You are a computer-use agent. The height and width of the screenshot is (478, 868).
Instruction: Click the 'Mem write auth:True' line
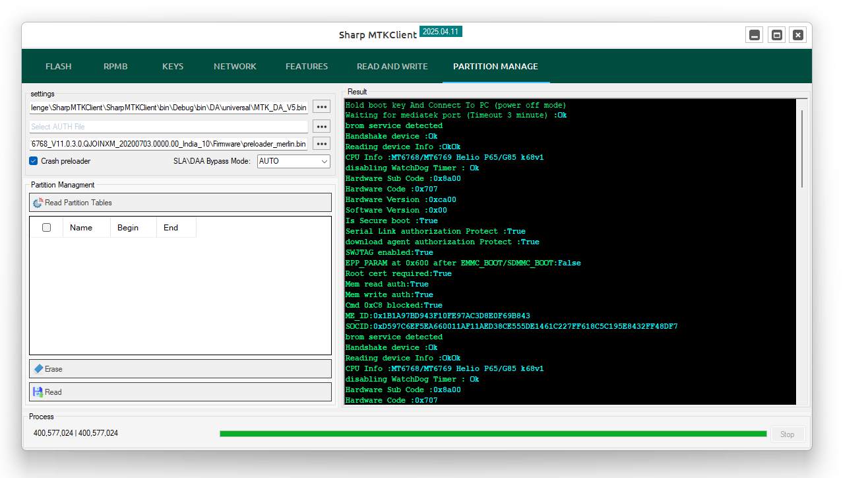tap(389, 294)
